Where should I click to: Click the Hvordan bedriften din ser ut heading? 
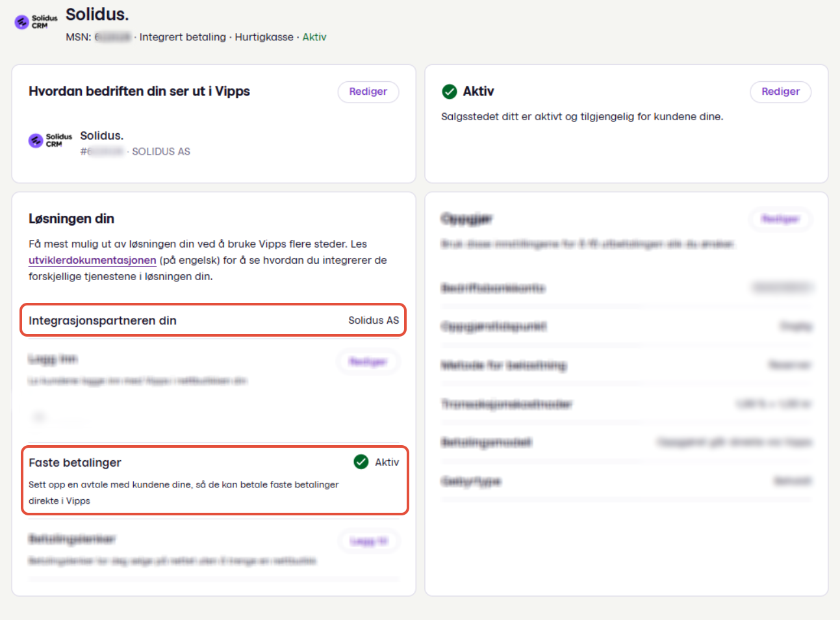(x=139, y=92)
